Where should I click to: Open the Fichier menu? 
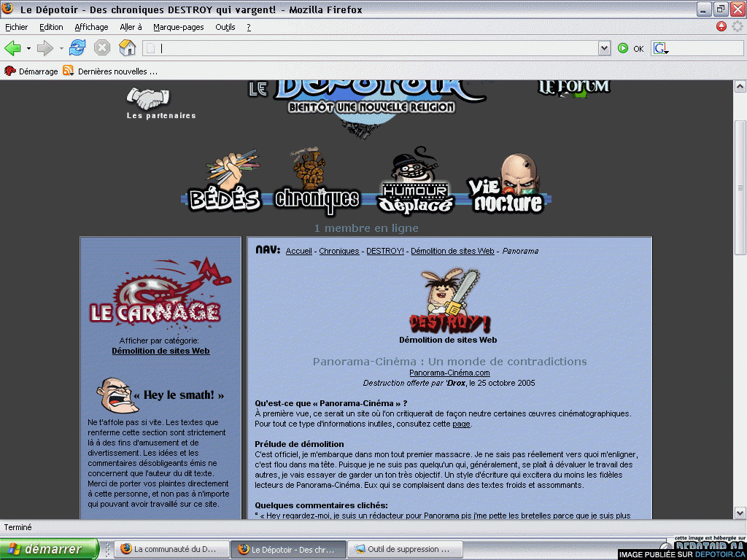point(16,27)
